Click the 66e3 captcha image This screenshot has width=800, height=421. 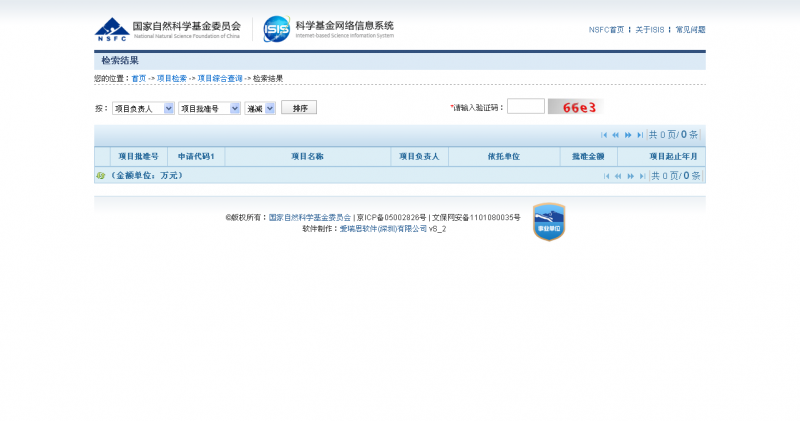(576, 107)
